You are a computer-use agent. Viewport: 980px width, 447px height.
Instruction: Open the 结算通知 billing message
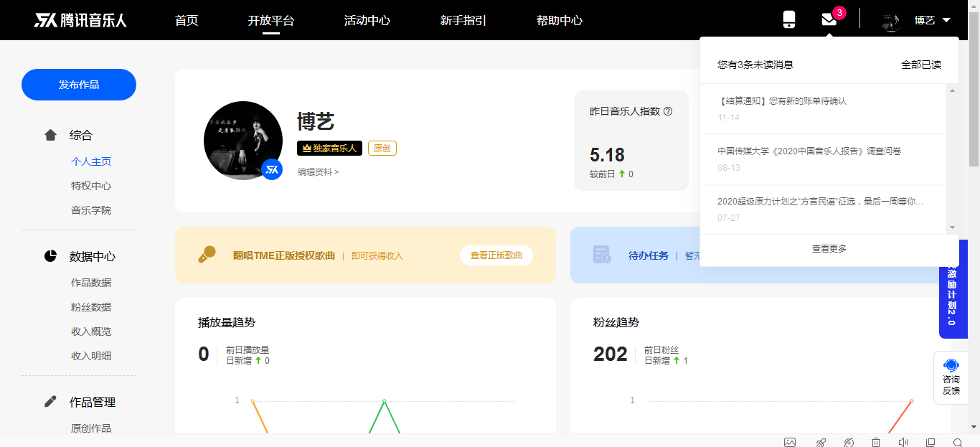click(823, 109)
